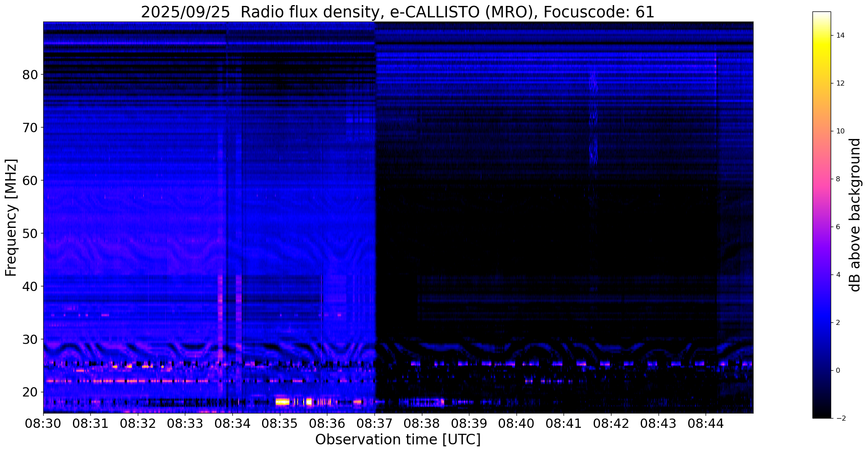This screenshot has width=868, height=452.
Task: Click the 08:32 time tick label
Action: (138, 423)
